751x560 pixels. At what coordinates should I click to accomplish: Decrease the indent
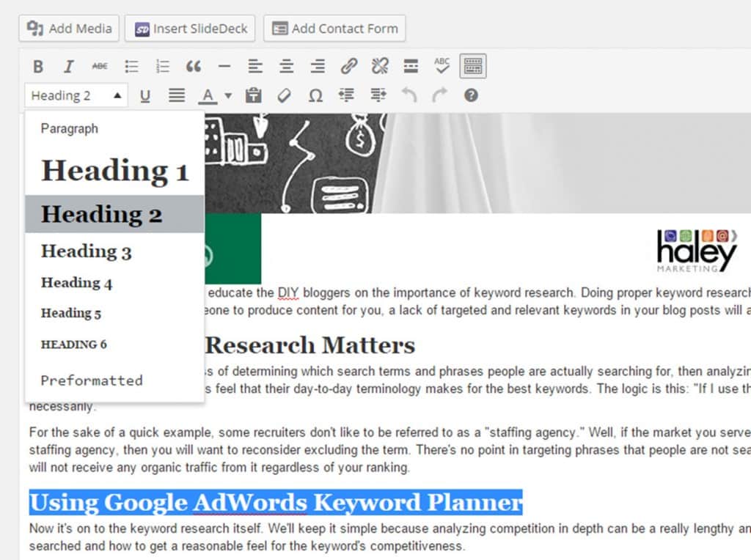(x=346, y=96)
